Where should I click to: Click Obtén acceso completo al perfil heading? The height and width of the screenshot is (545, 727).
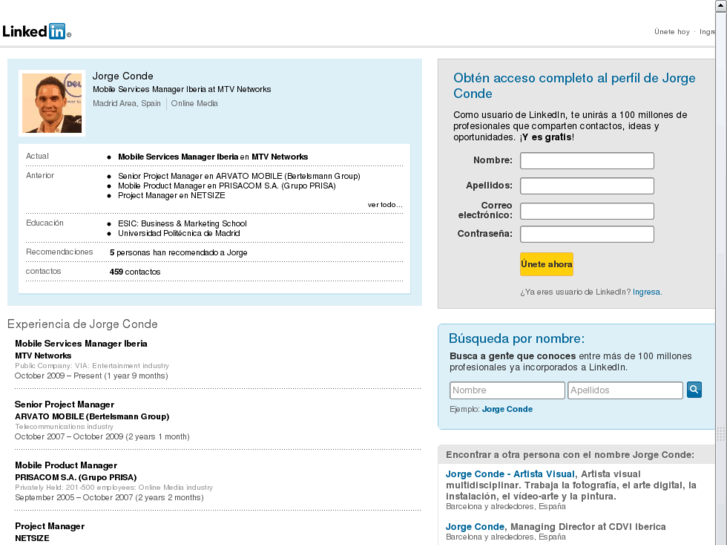(574, 85)
